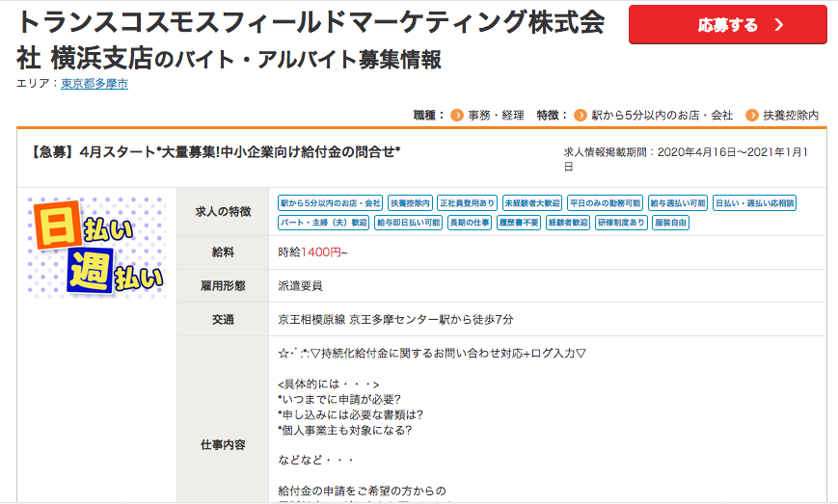This screenshot has height=504, width=838.
Task: Click the 派遣要員 employment type value
Action: [300, 286]
